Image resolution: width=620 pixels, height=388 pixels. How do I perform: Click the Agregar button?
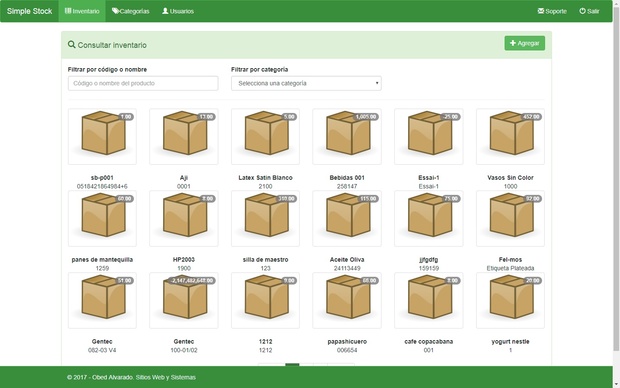click(524, 43)
